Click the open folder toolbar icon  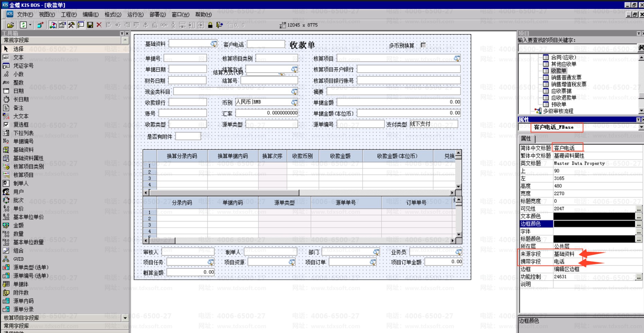pos(10,25)
